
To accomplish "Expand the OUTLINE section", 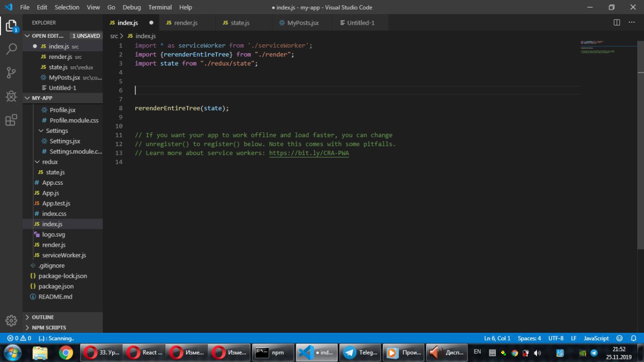I will (43, 317).
